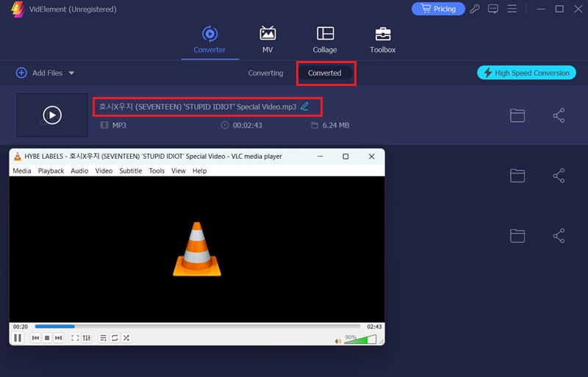Click VLC previous track button
588x377 pixels.
35,338
